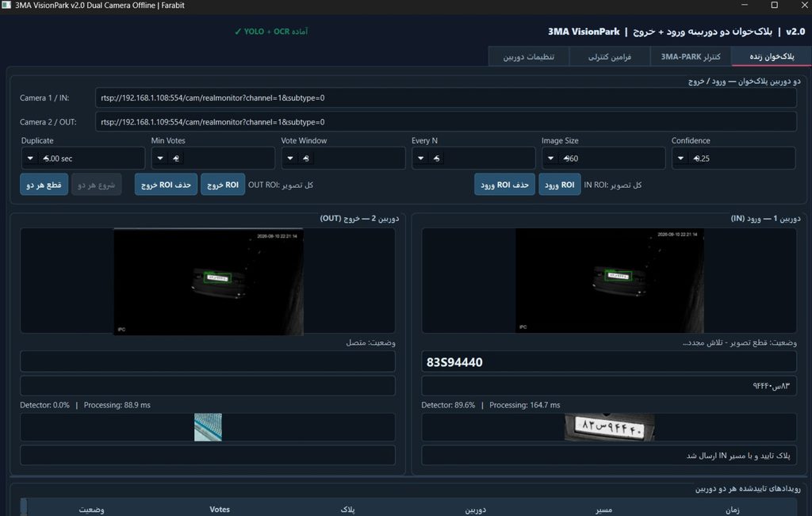This screenshot has height=516, width=812.
Task: Edit the Camera 1 / IN RTSP address field
Action: click(x=446, y=97)
